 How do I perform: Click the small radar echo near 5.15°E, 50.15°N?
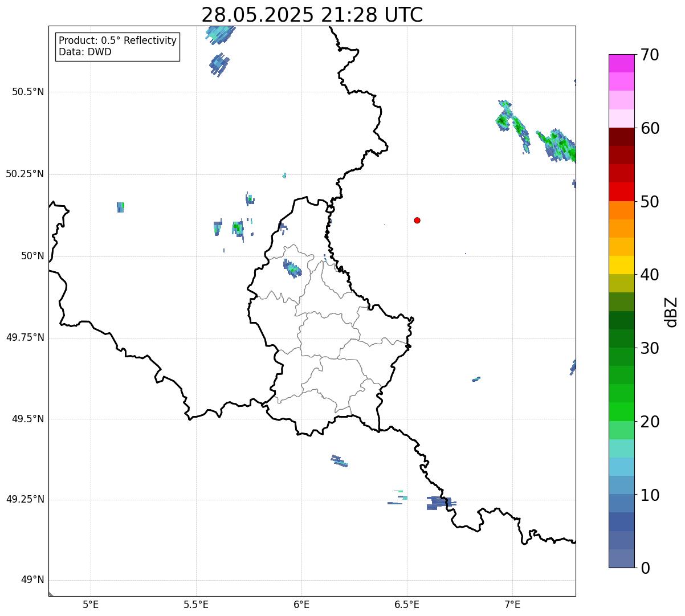point(120,207)
